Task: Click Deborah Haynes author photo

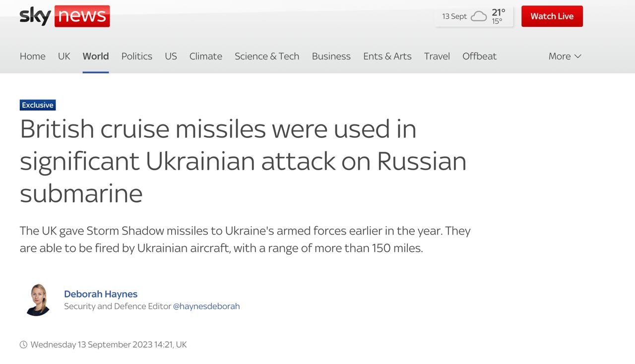Action: [38, 300]
